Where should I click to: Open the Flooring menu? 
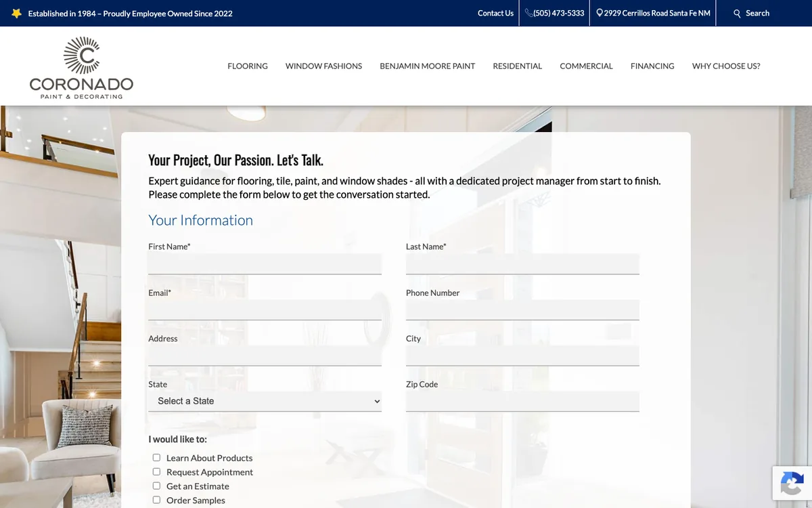click(x=248, y=66)
